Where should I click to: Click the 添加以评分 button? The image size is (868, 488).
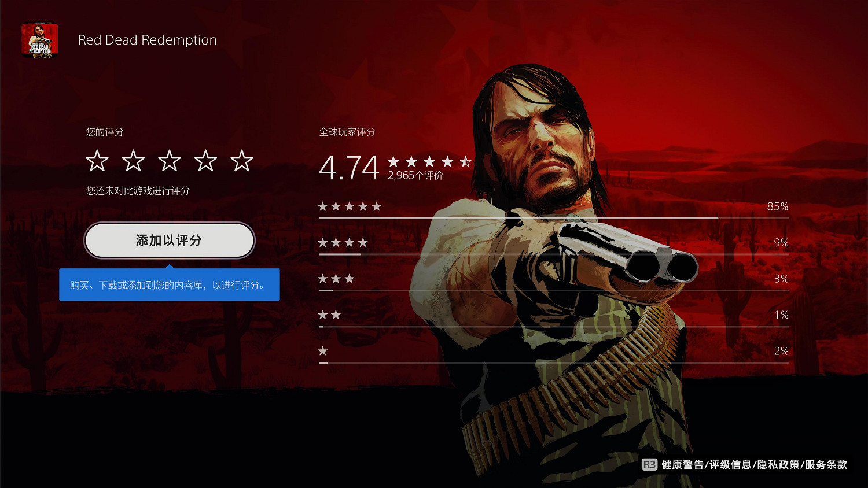pos(170,241)
